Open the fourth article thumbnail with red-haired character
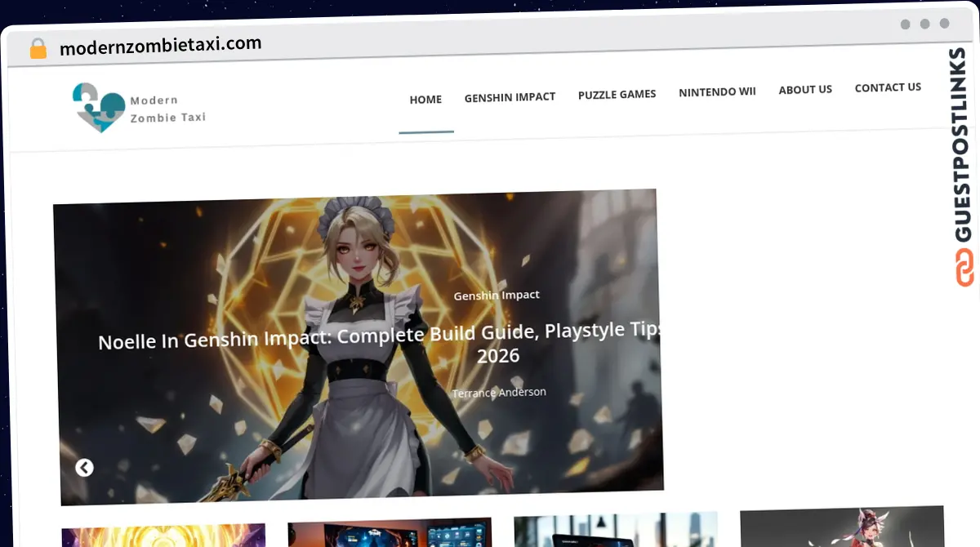The height and width of the screenshot is (547, 980). point(842,527)
